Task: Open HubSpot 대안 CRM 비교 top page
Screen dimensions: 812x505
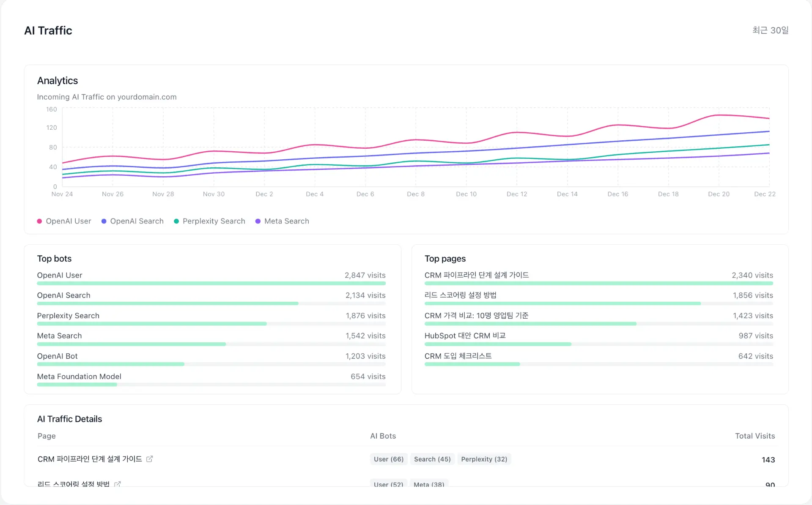Action: pos(465,336)
